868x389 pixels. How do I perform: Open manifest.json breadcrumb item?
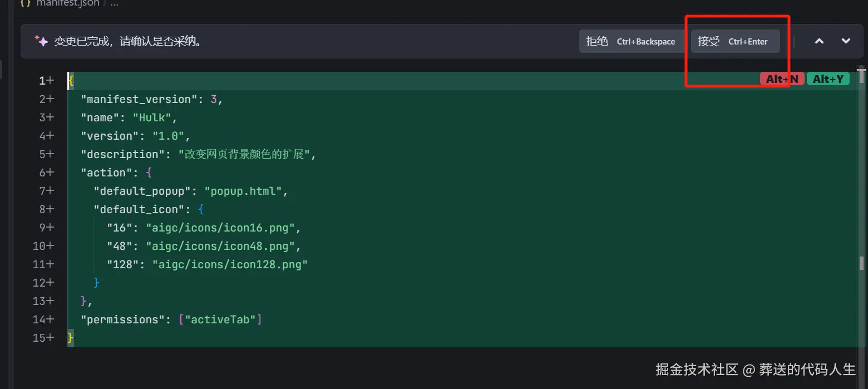click(68, 3)
